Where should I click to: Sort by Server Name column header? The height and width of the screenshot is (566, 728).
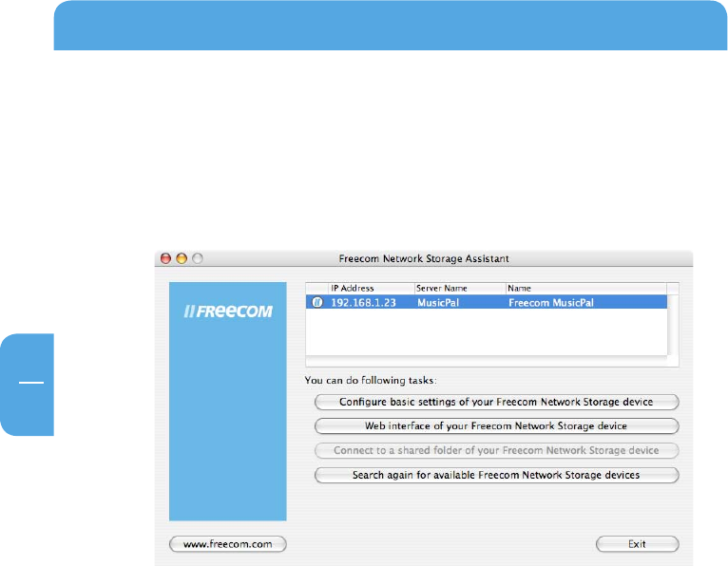click(x=460, y=288)
